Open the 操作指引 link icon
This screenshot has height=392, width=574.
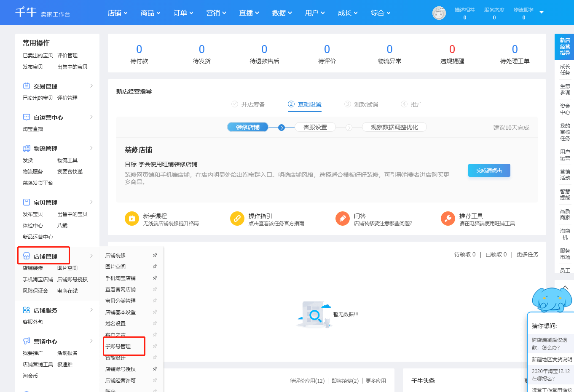click(x=237, y=219)
